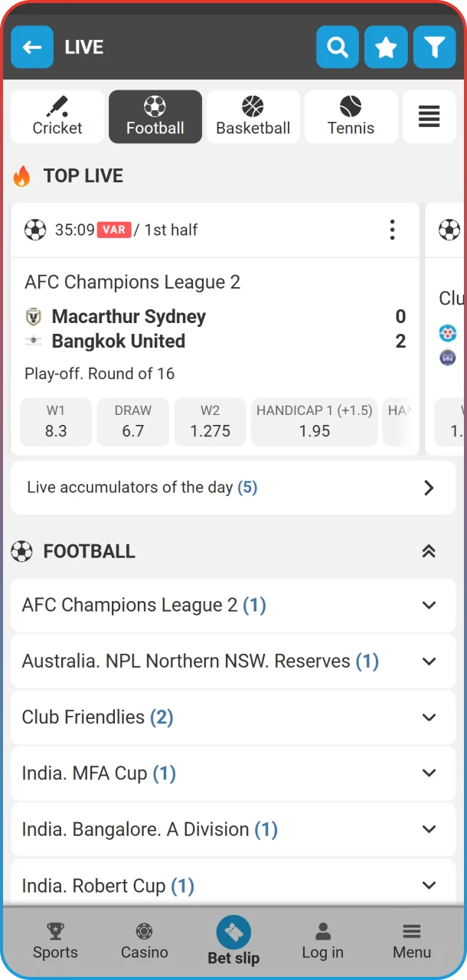Tap the back arrow

(x=32, y=47)
